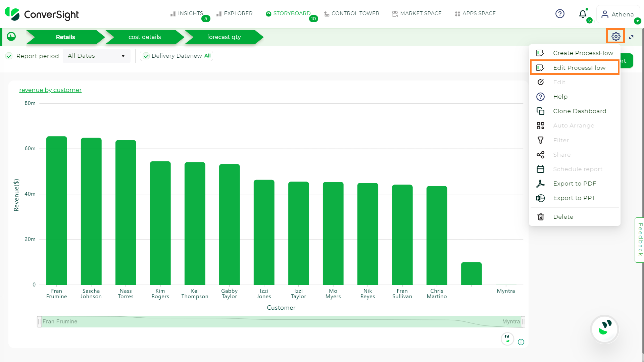The width and height of the screenshot is (644, 362).
Task: Click the Auto Arrange grid icon
Action: tap(540, 125)
